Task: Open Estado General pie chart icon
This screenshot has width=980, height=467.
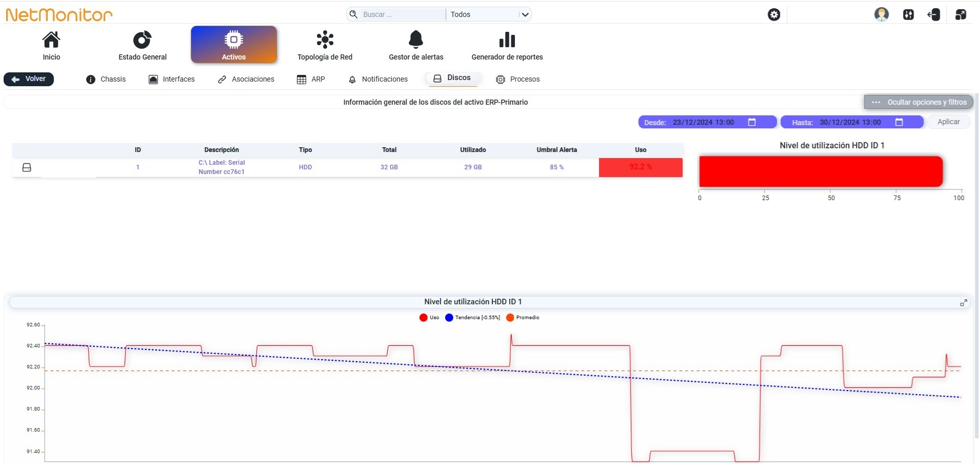Action: click(x=143, y=40)
